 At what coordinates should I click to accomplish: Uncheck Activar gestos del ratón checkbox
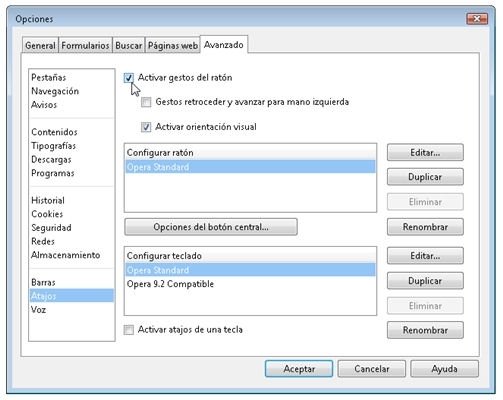(129, 78)
